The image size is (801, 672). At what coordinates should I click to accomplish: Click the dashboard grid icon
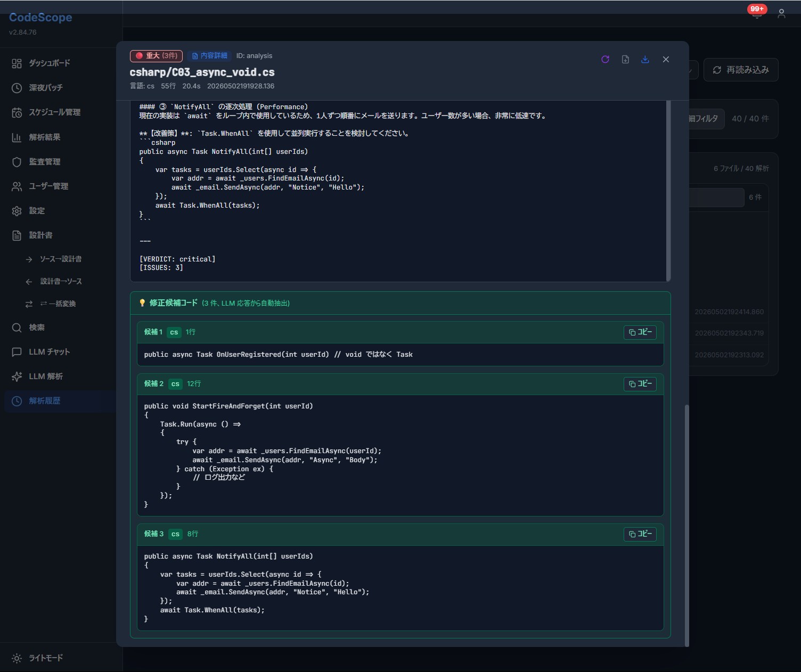point(17,63)
